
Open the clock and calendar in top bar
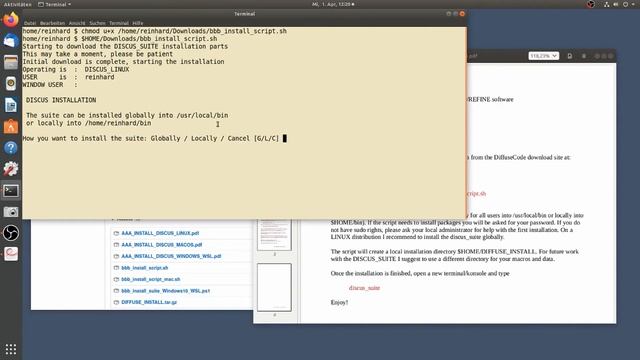pyautogui.click(x=333, y=4)
